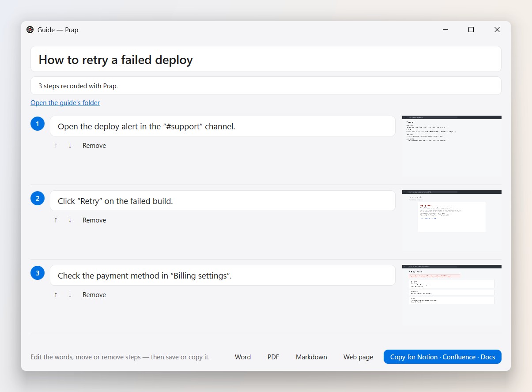532x392 pixels.
Task: Edit the "3 steps recorded" description field
Action: point(266,86)
